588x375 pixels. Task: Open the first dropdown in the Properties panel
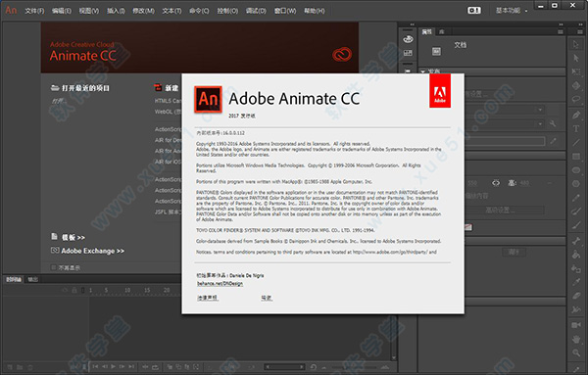505,110
